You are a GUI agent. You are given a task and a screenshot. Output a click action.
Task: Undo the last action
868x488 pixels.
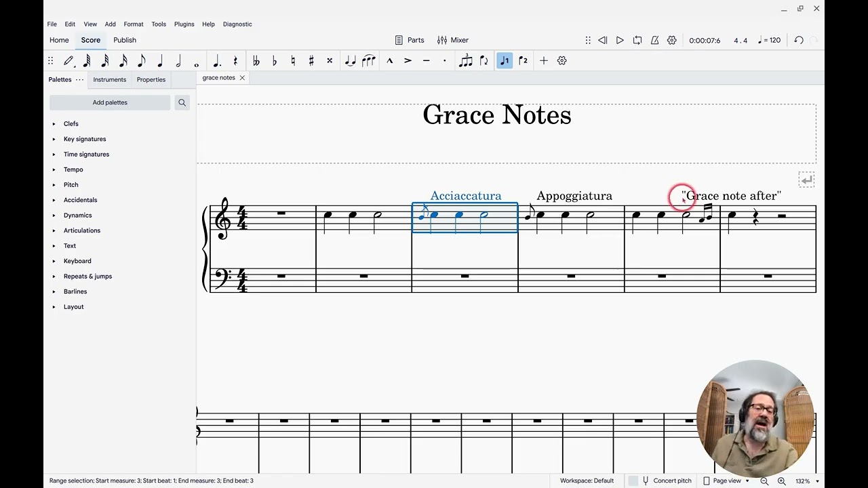pos(799,40)
